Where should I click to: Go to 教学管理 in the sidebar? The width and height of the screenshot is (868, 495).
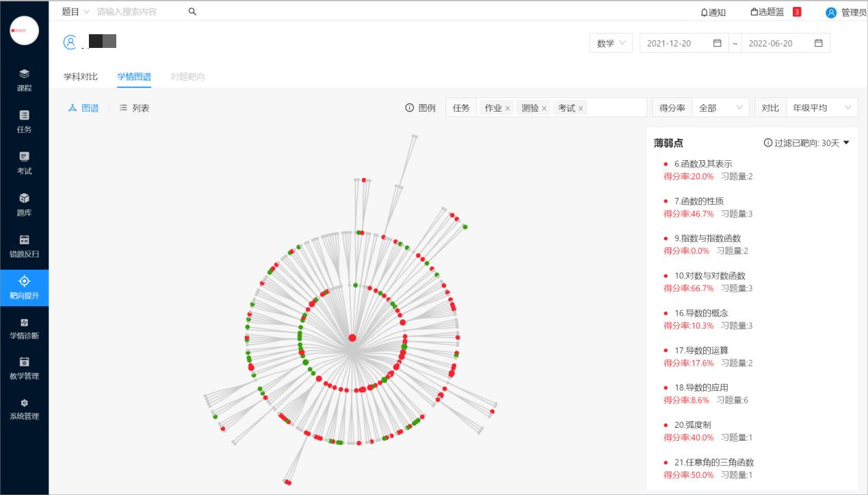point(24,368)
